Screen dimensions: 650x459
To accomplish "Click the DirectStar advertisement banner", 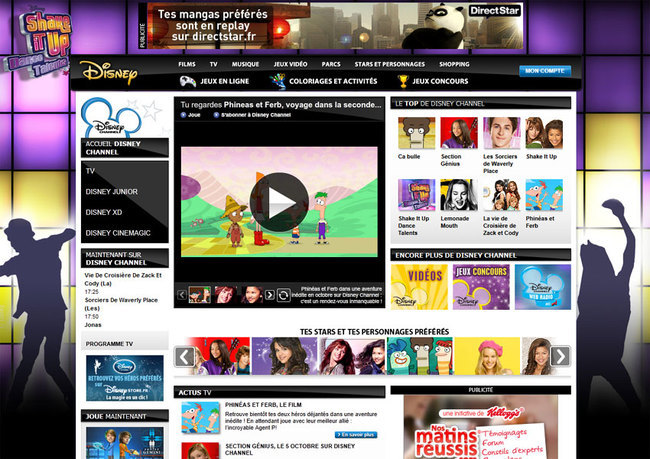I will (335, 26).
